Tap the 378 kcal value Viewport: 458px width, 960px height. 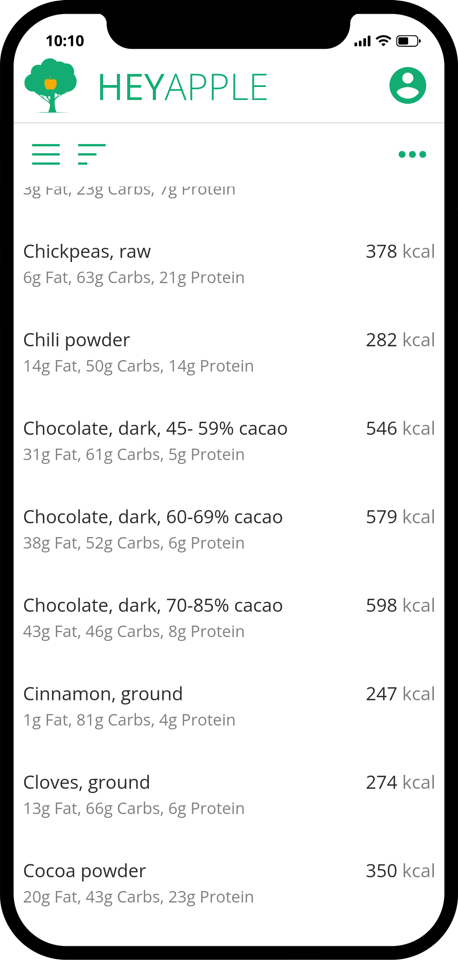coord(400,252)
